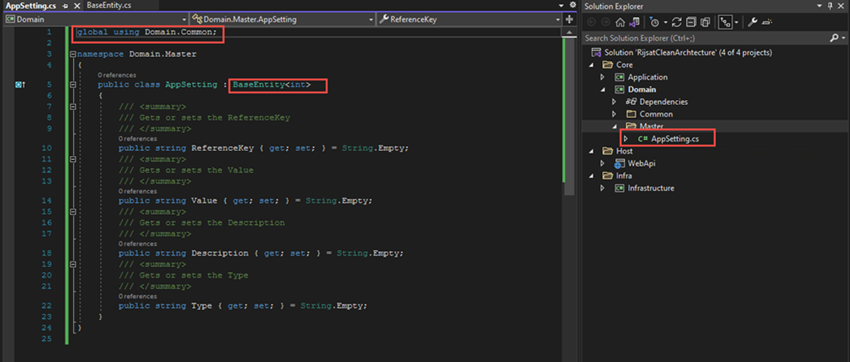Viewport: 850px width, 362px height.
Task: Select the Common folder item
Action: point(649,114)
